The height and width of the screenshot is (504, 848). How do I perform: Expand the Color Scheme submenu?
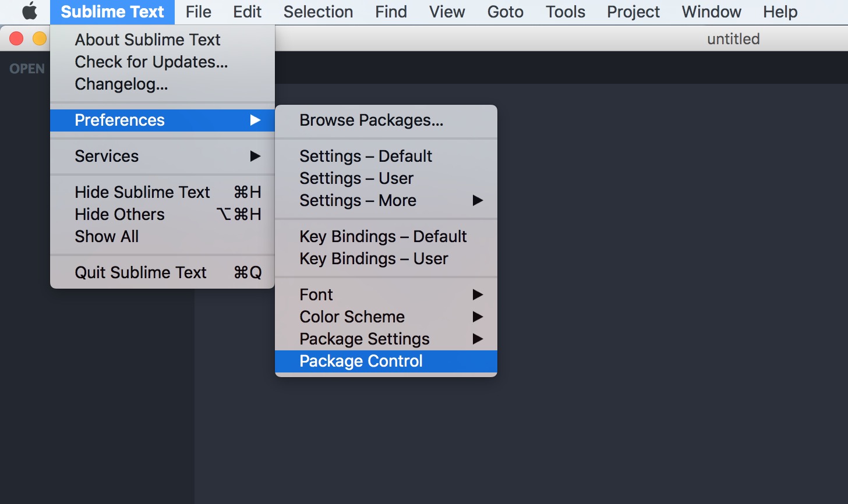tap(386, 317)
